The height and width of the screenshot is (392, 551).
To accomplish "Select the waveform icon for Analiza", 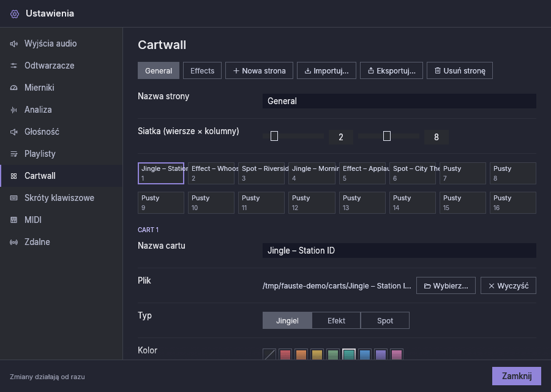I will click(13, 110).
